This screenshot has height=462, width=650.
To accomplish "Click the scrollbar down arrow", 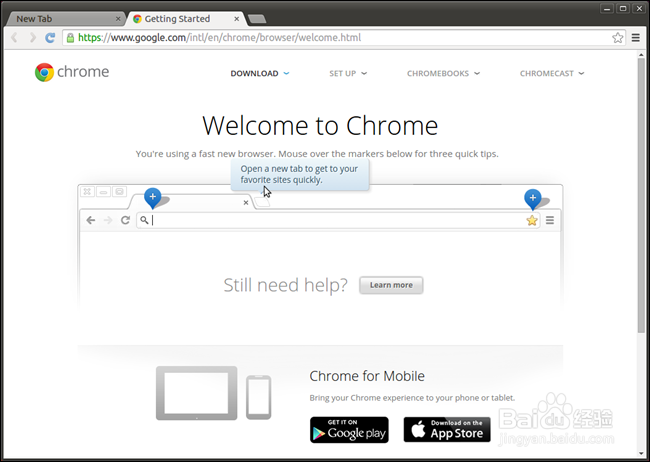I will [641, 453].
